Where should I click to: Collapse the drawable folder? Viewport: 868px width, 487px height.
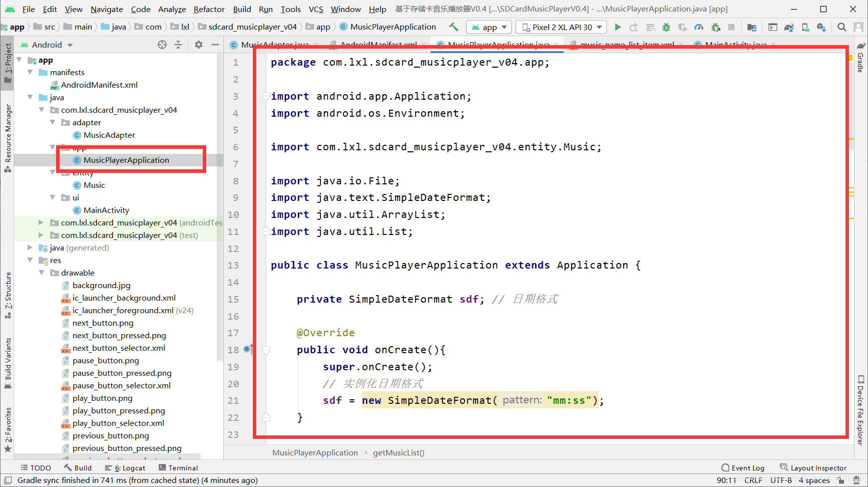click(x=42, y=273)
